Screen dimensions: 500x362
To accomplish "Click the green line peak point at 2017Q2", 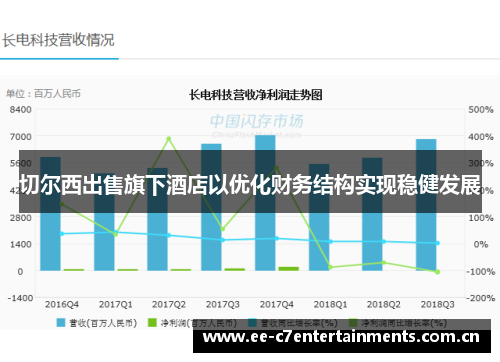I will [x=169, y=139].
